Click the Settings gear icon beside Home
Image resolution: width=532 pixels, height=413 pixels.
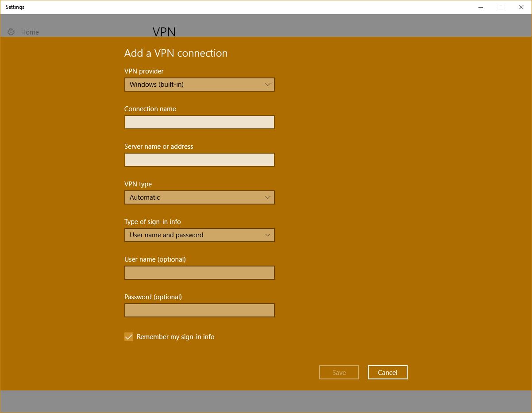click(11, 32)
